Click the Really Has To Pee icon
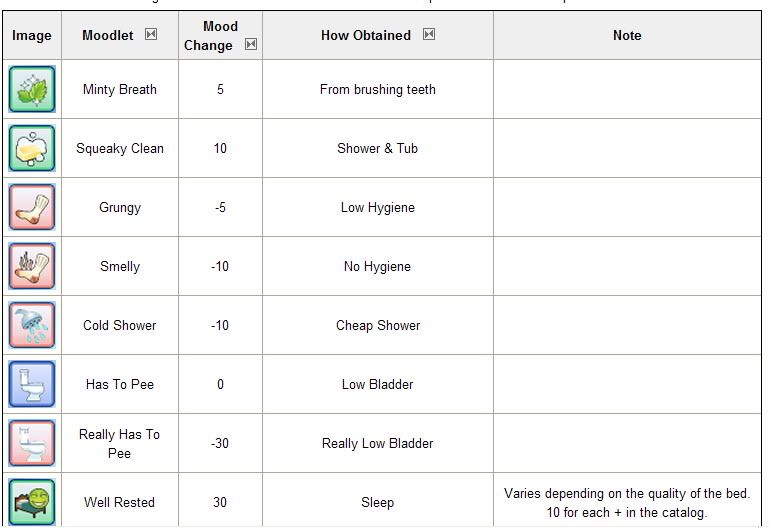This screenshot has width=769, height=528. coord(32,443)
